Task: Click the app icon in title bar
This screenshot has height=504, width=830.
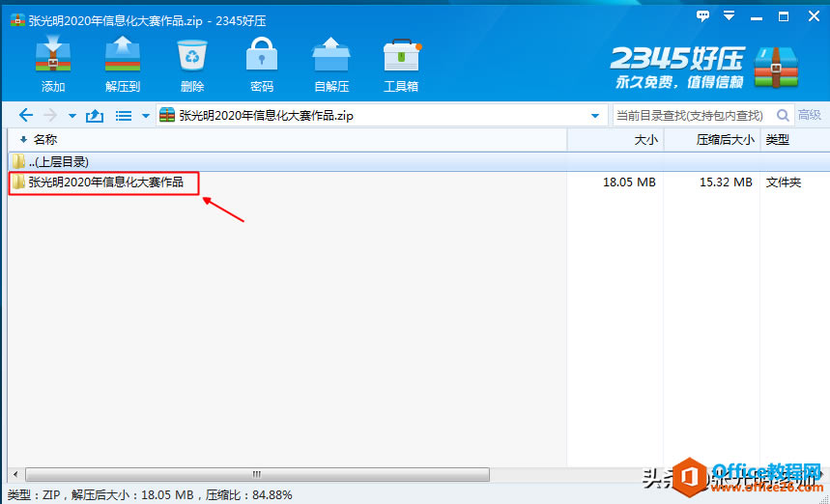Action: [x=17, y=20]
